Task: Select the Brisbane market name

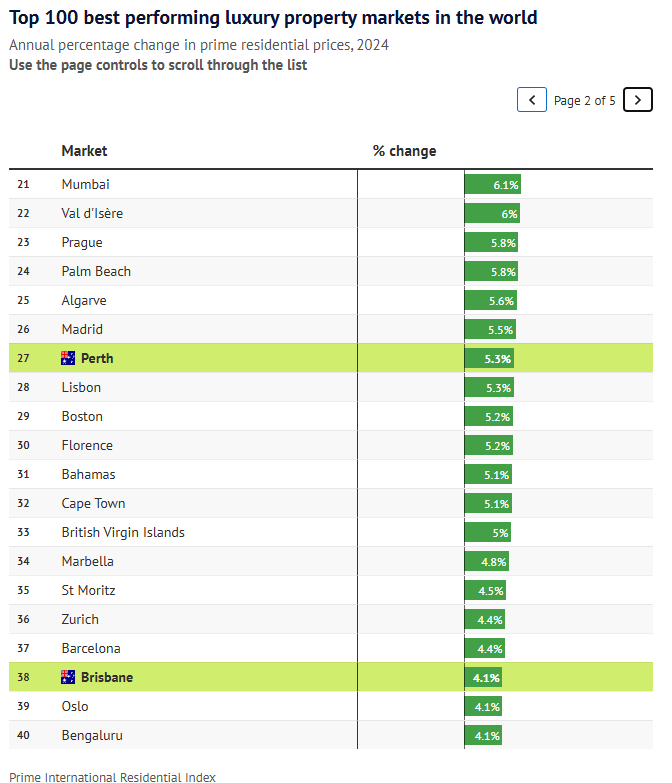Action: 107,678
